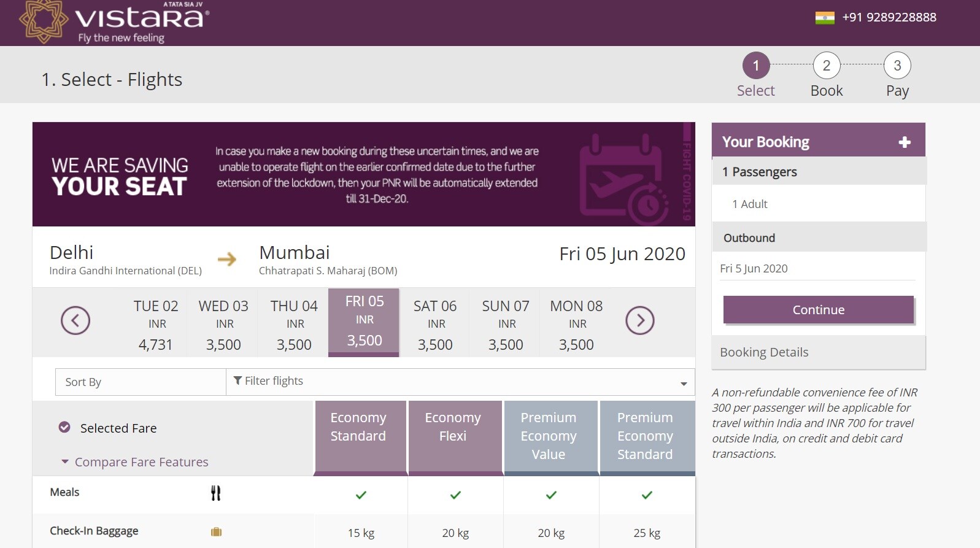
Task: Collapse Compare Fare Features
Action: (135, 461)
